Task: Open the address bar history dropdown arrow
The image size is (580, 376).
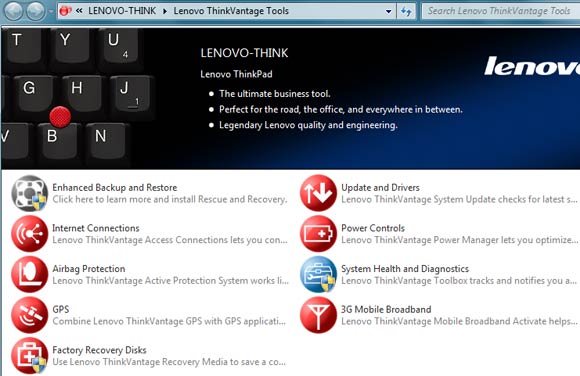Action: pos(388,11)
